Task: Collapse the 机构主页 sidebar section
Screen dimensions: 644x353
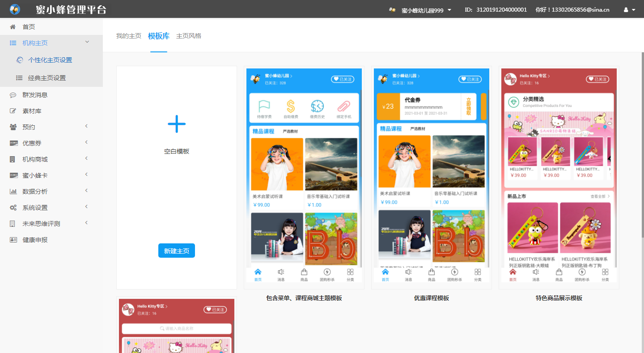Action: (x=87, y=43)
